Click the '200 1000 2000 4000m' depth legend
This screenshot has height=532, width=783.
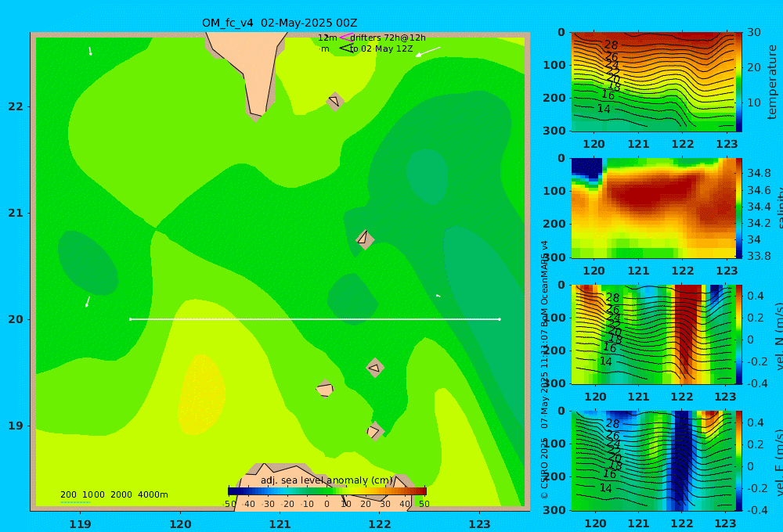pos(114,494)
